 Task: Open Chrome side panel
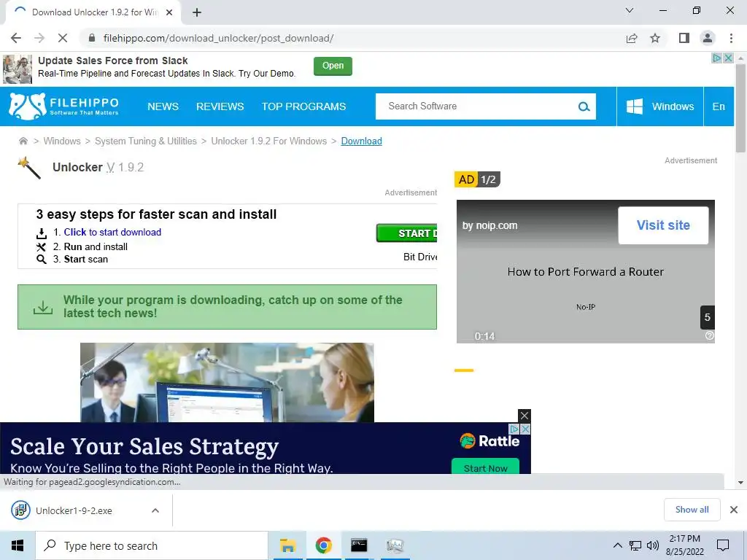(x=684, y=38)
